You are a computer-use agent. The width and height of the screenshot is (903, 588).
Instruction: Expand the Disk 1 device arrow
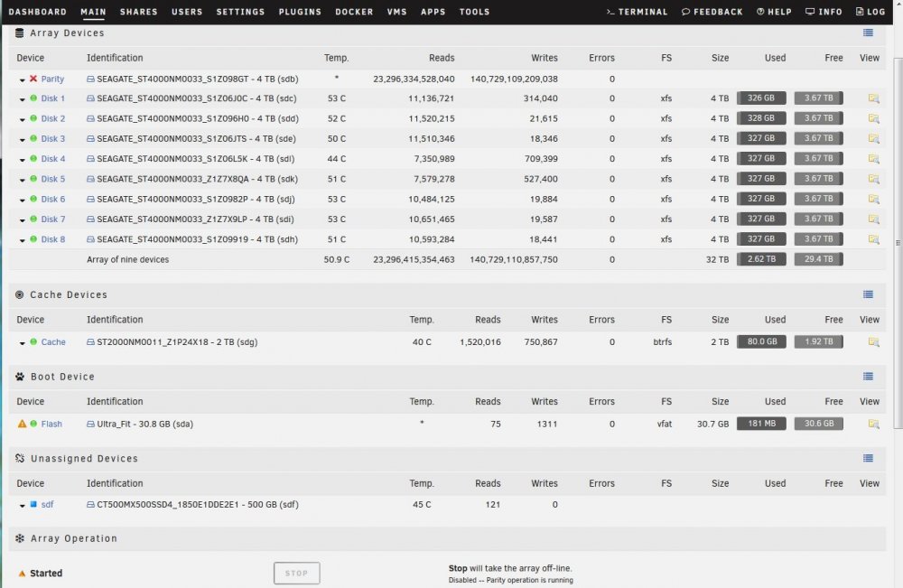click(x=22, y=99)
